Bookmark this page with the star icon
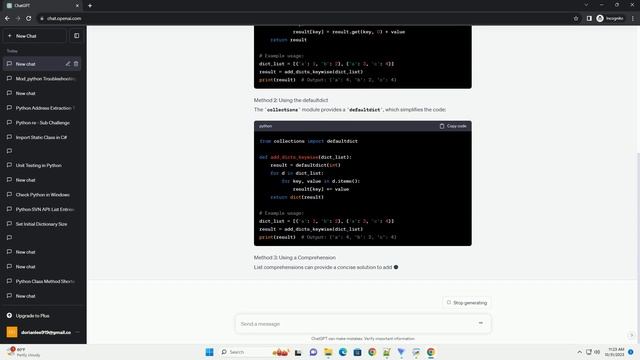640x360 pixels. pyautogui.click(x=576, y=18)
